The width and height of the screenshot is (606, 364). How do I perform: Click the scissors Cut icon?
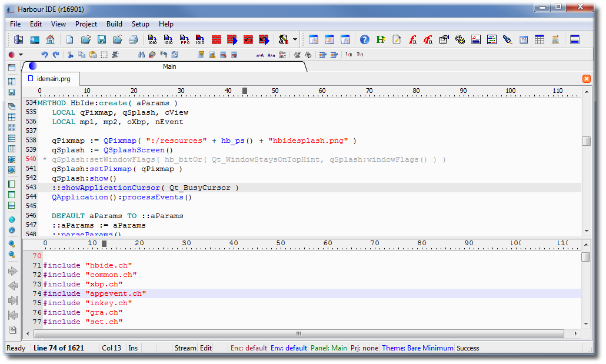click(70, 55)
